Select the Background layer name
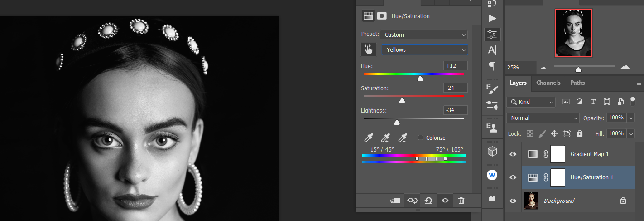Image resolution: width=644 pixels, height=221 pixels. [x=559, y=201]
